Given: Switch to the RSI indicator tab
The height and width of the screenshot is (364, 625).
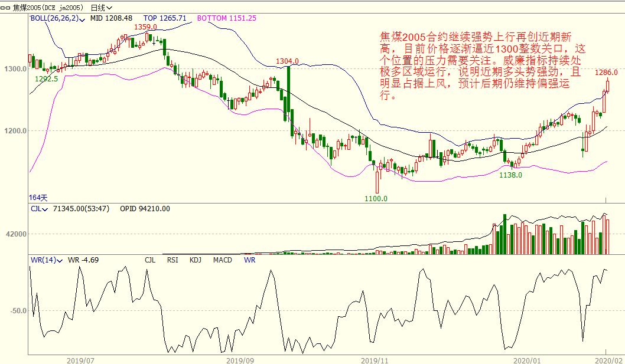Looking at the screenshot, I should pos(172,260).
